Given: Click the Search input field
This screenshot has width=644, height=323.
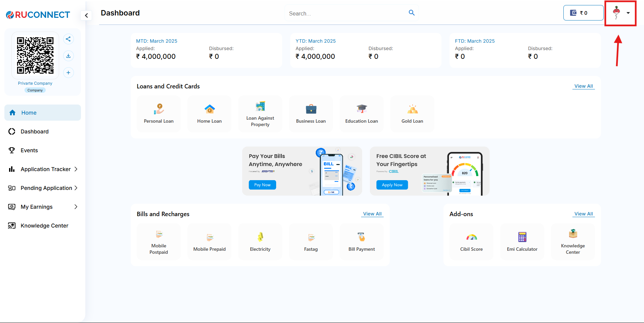Looking at the screenshot, I should pyautogui.click(x=346, y=13).
